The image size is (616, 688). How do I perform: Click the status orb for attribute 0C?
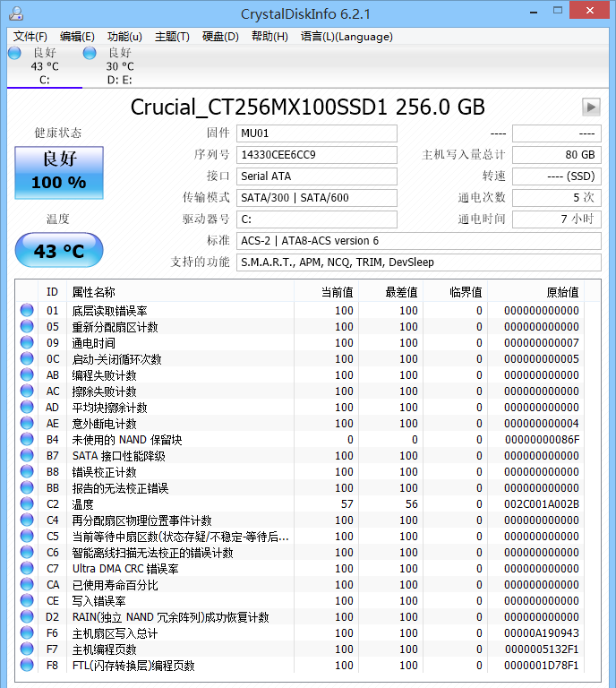pos(27,358)
